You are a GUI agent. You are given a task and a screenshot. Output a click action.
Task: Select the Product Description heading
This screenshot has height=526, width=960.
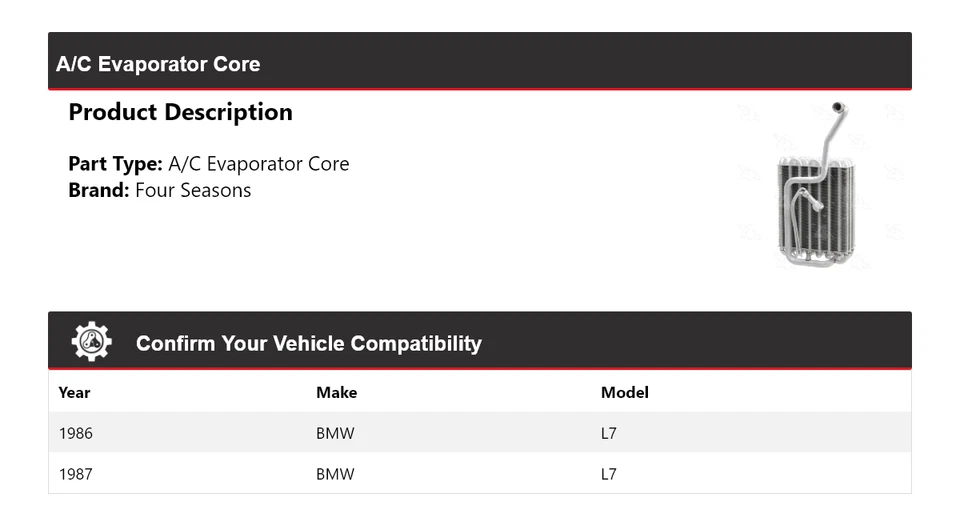point(180,112)
